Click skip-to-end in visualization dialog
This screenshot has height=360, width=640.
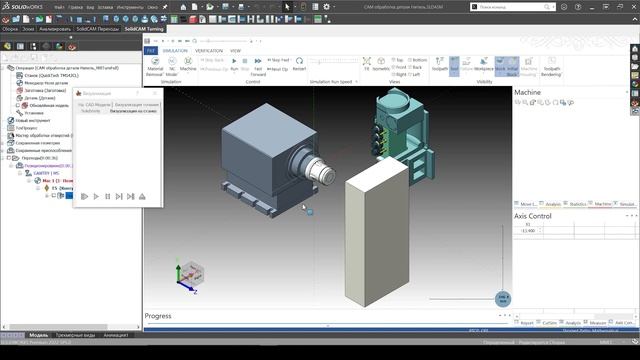(131, 197)
